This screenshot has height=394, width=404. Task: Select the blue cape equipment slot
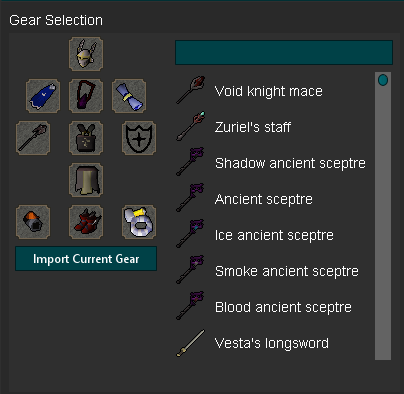[x=43, y=96]
